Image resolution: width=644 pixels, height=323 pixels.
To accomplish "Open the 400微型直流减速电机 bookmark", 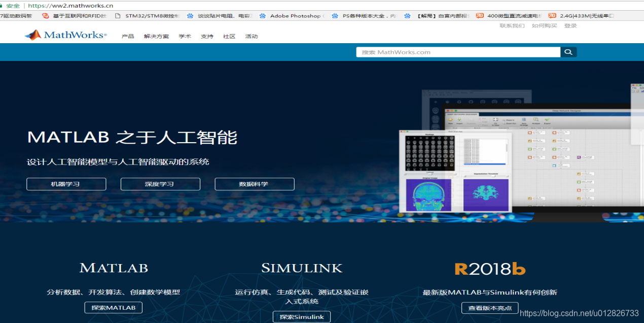I will point(508,16).
